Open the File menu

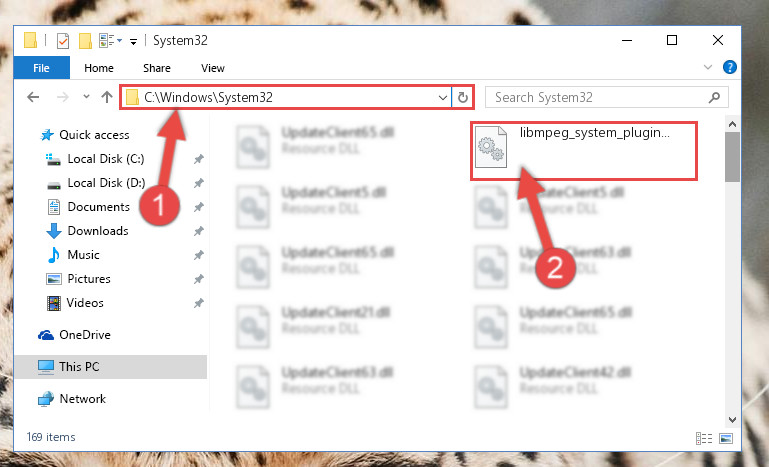[x=42, y=68]
